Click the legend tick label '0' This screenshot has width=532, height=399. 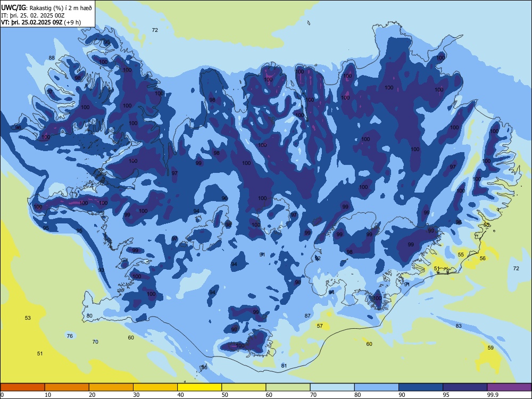tap(2, 395)
